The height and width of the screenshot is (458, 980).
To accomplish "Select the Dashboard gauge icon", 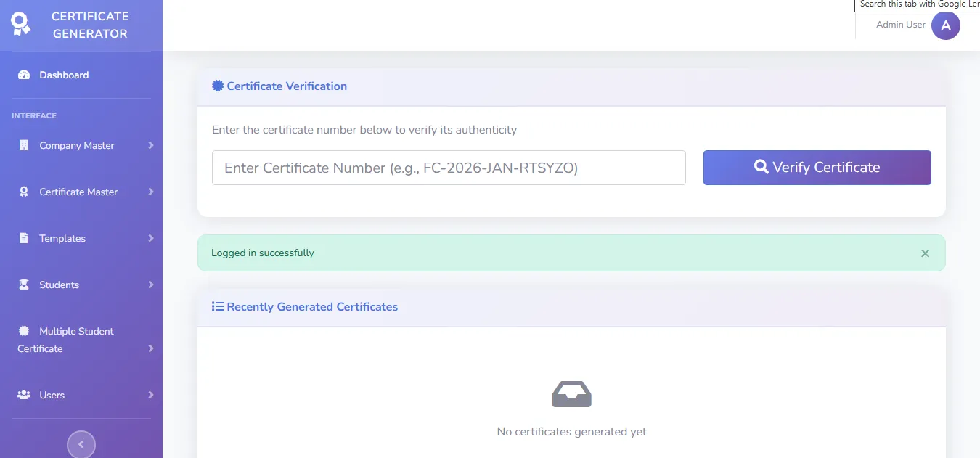I will click(23, 75).
